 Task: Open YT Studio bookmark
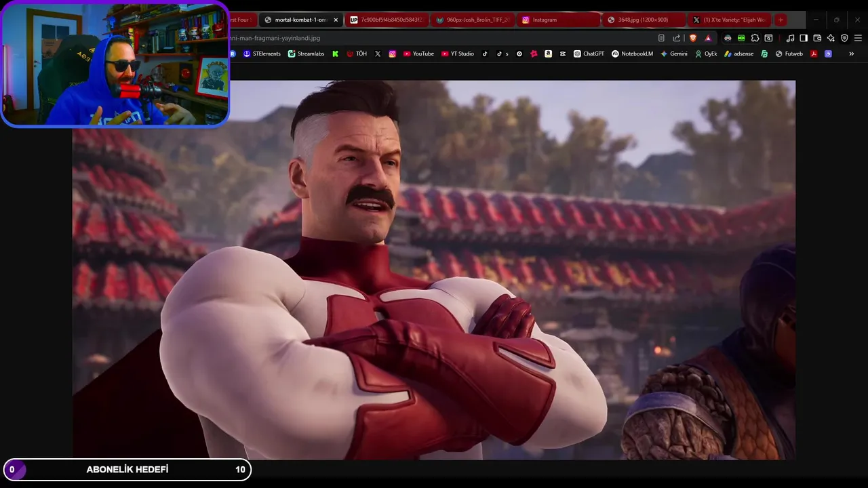pyautogui.click(x=458, y=54)
